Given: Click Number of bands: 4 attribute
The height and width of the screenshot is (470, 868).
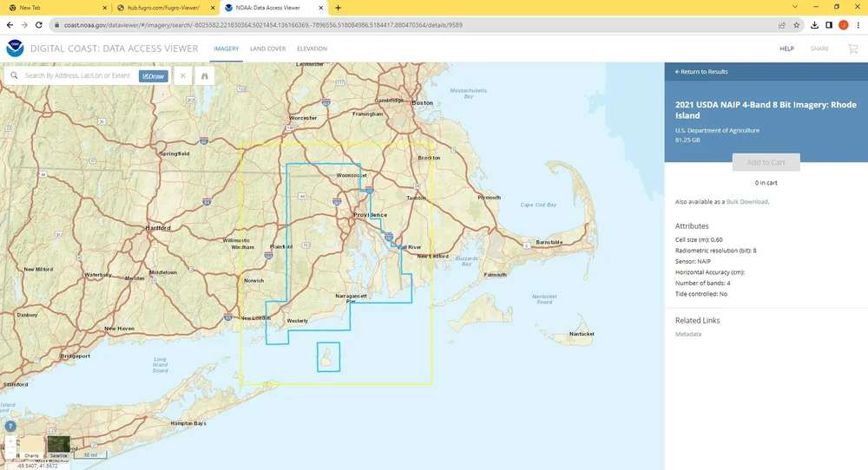Looking at the screenshot, I should [702, 283].
